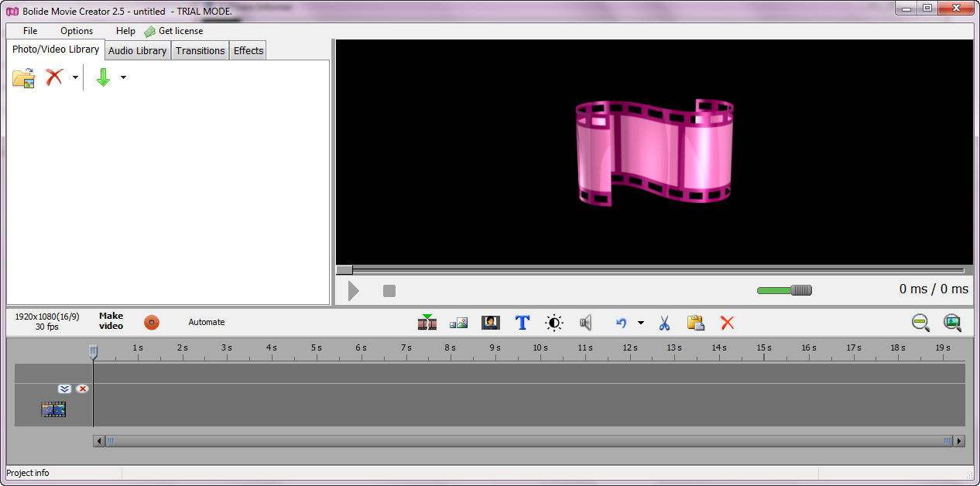The width and height of the screenshot is (980, 486).
Task: Click the timeline horizontal scrollbar thumb
Action: [x=529, y=441]
